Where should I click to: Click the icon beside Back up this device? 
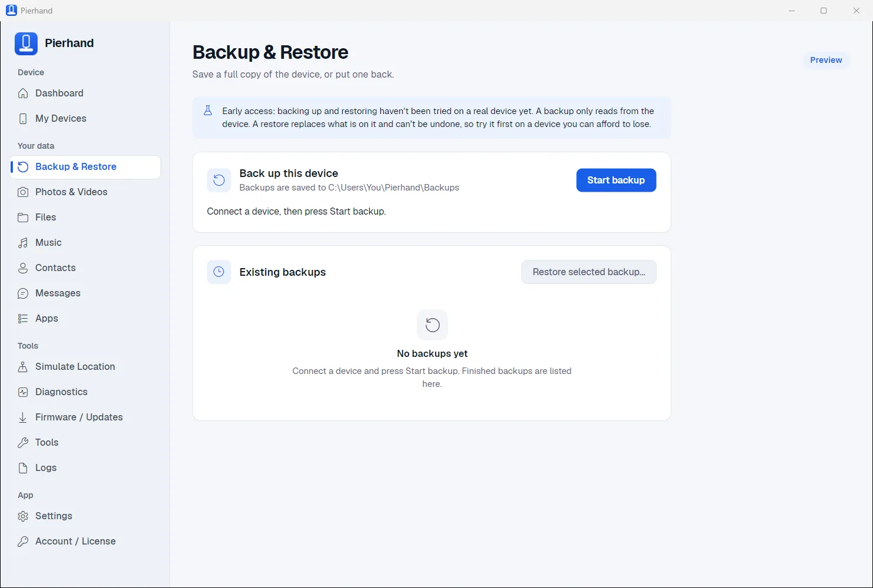(x=219, y=180)
